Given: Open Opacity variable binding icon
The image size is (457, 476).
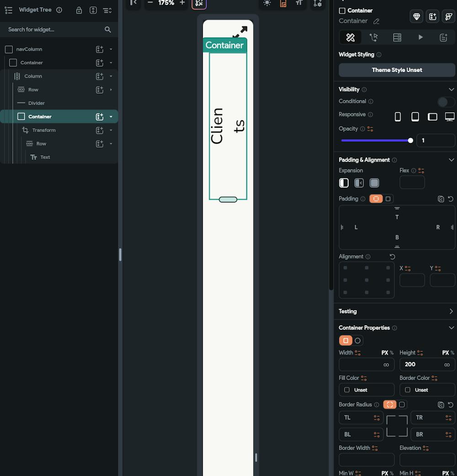Looking at the screenshot, I should 370,129.
